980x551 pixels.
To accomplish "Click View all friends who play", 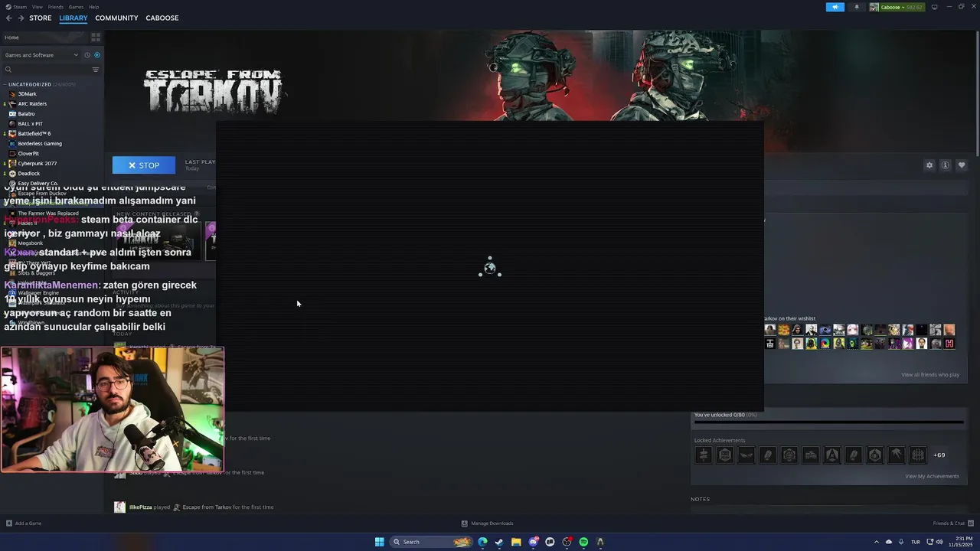I will (930, 375).
